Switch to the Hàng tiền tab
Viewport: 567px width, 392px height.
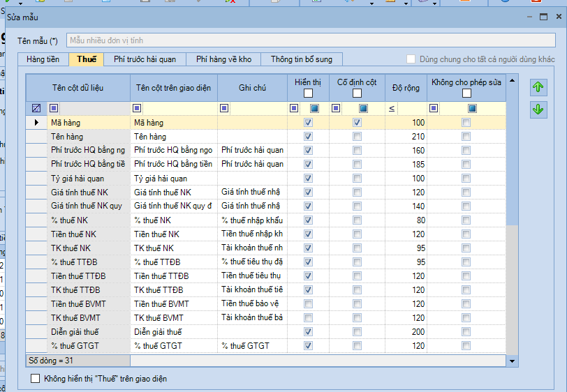(x=43, y=59)
